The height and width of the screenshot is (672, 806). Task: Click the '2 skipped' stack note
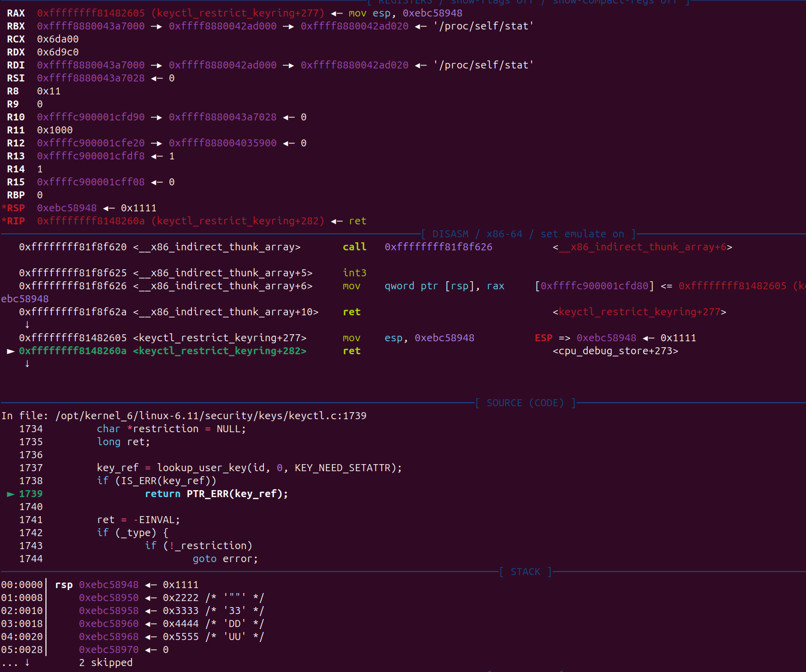(105, 663)
